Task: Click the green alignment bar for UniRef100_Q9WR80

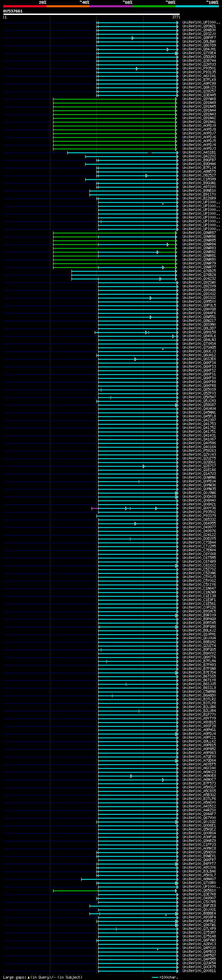Action: pos(114,260)
